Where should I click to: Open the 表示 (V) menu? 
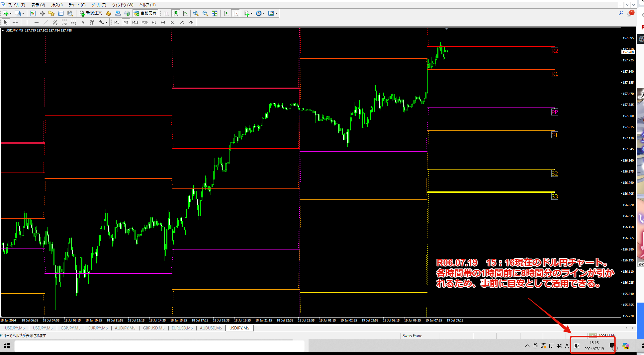38,5
